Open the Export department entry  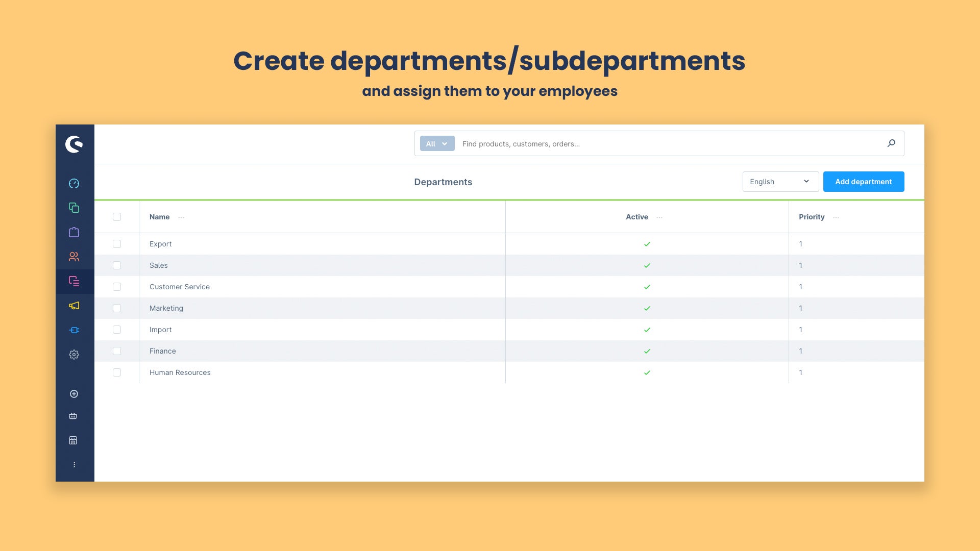(x=160, y=244)
